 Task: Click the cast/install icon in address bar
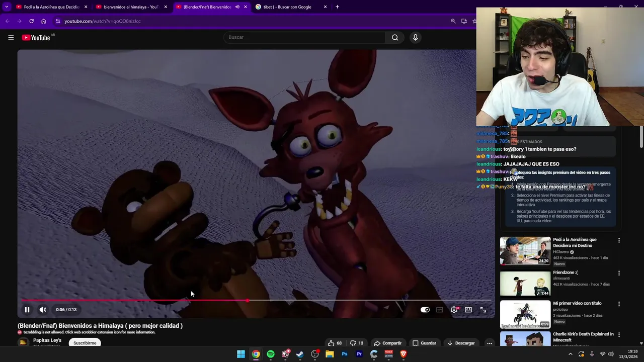pos(464,21)
